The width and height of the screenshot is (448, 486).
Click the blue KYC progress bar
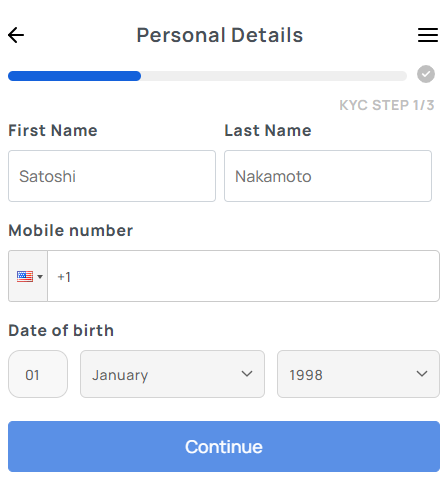click(x=74, y=76)
